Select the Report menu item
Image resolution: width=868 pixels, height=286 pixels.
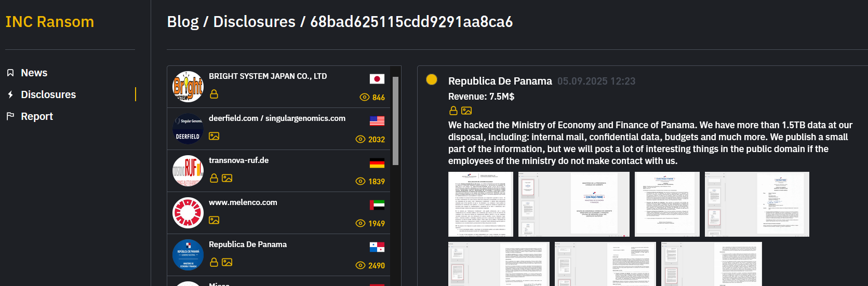click(x=37, y=116)
